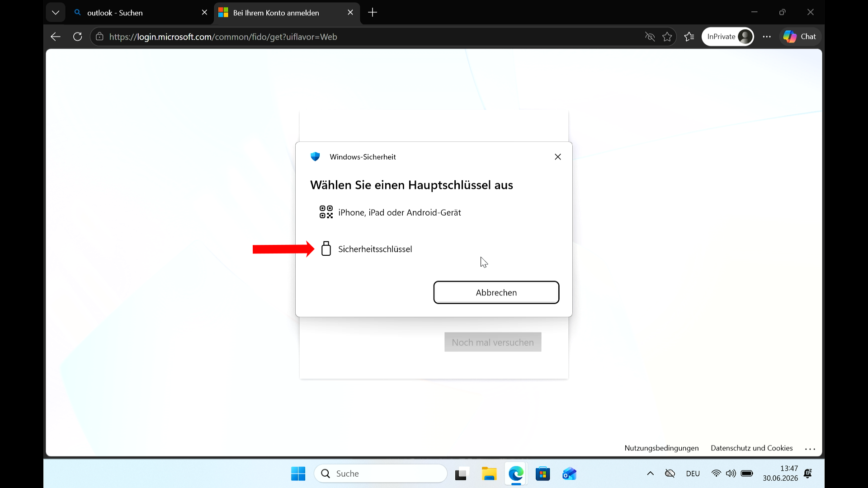Open the Nutzungsbedingungen link
Viewport: 868px width, 488px height.
[x=661, y=448]
